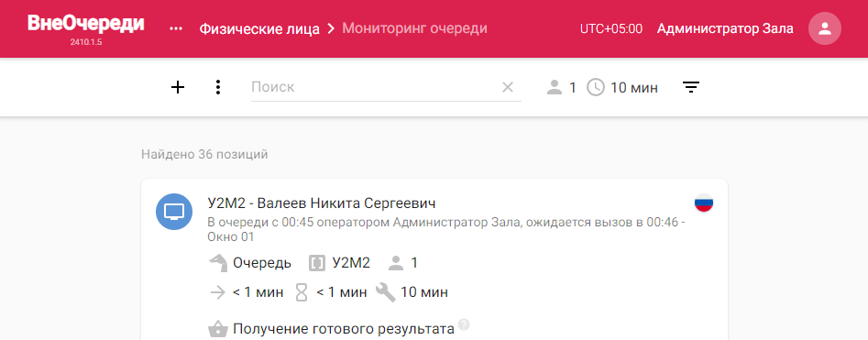The image size is (868, 340).
Task: Click the user avatar icon
Action: [x=825, y=28]
